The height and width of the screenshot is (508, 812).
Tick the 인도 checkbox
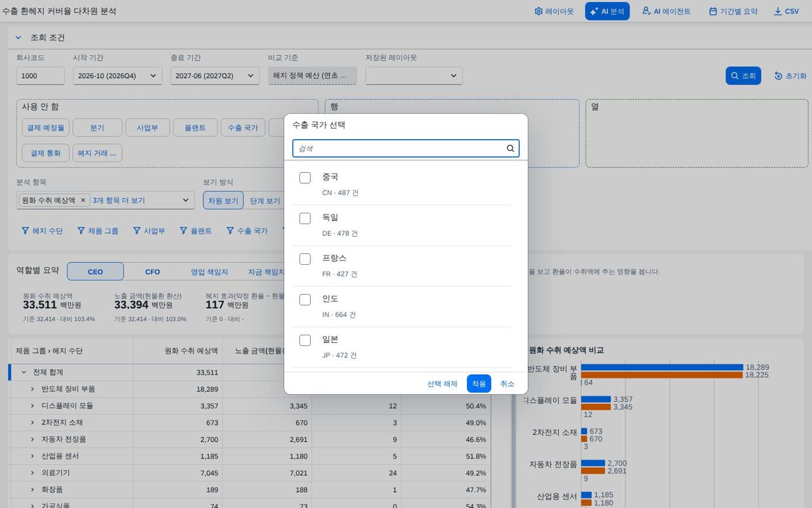point(305,300)
